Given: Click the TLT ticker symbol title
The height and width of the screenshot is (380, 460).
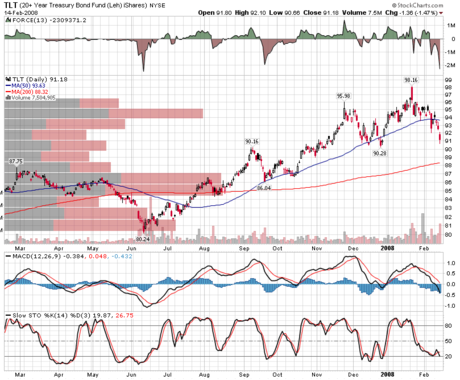Looking at the screenshot, I should pyautogui.click(x=11, y=5).
